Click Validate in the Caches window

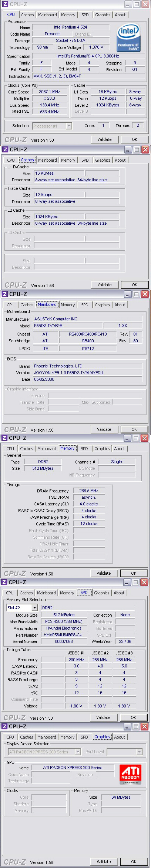[x=104, y=285]
